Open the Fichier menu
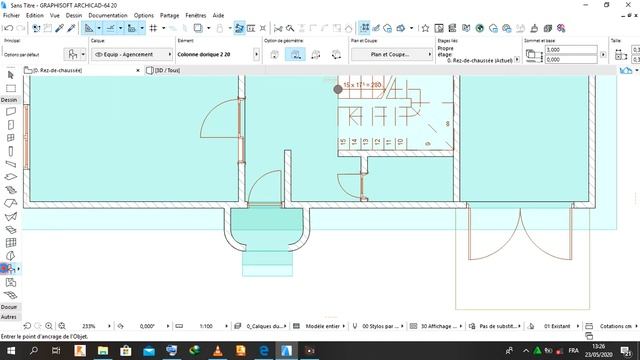The image size is (640, 360). point(11,16)
